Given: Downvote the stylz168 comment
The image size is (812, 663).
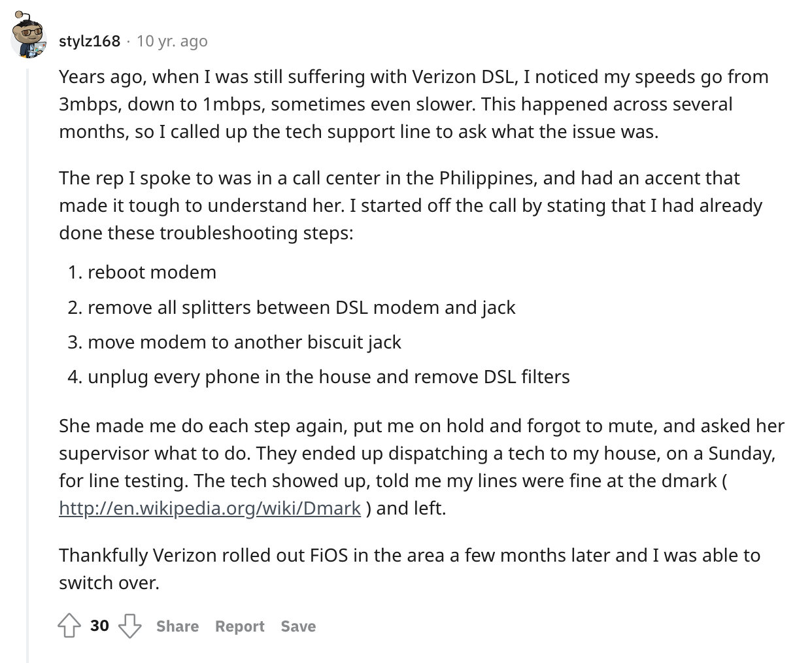Looking at the screenshot, I should tap(129, 626).
